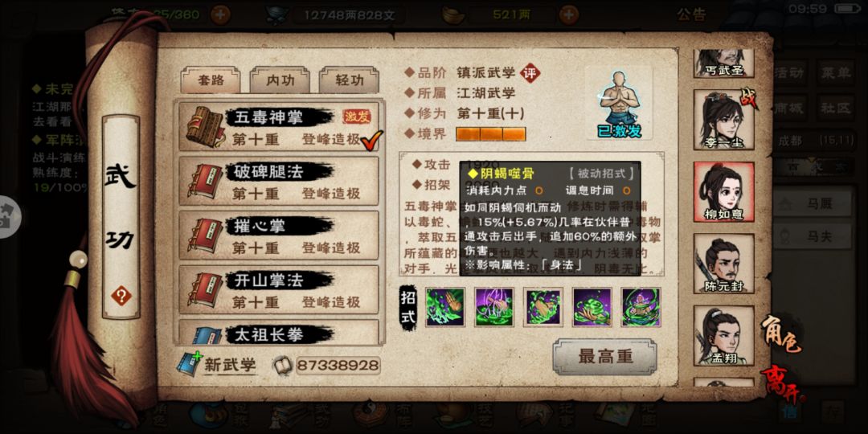868x434 pixels.
Task: Open 新武学 to learn new skill
Action: coord(217,364)
